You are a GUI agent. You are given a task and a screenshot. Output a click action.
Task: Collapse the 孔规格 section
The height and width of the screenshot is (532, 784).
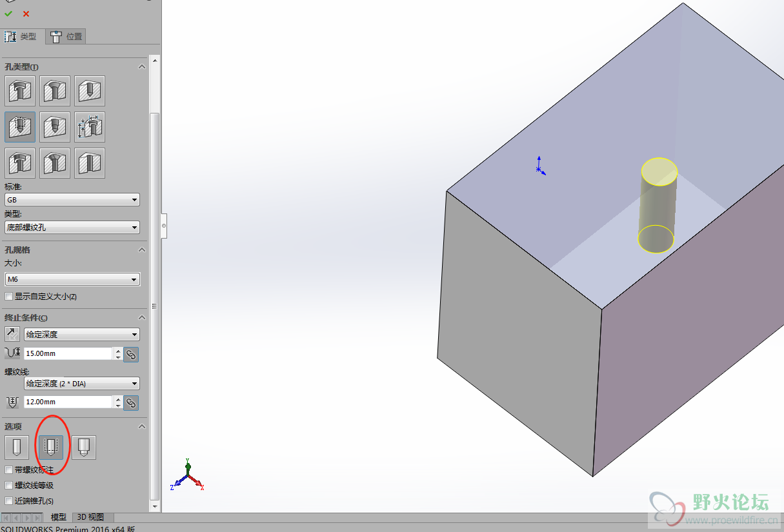coord(142,250)
